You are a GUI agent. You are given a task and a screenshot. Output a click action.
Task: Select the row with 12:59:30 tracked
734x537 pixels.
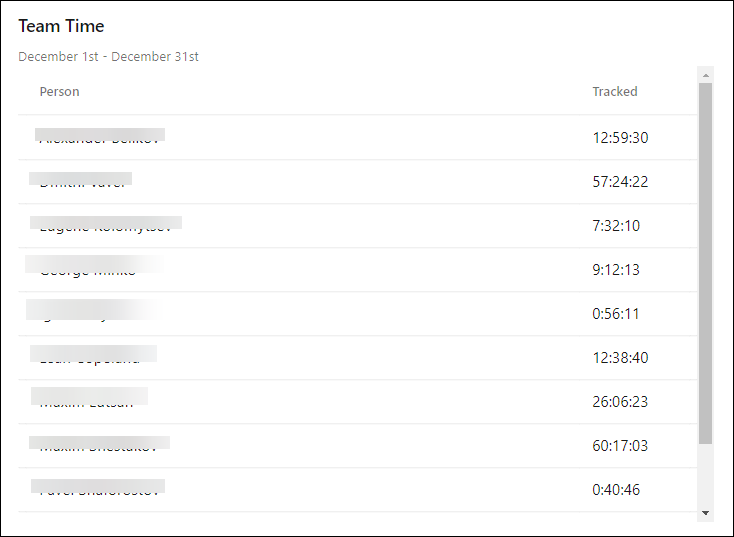tap(358, 137)
